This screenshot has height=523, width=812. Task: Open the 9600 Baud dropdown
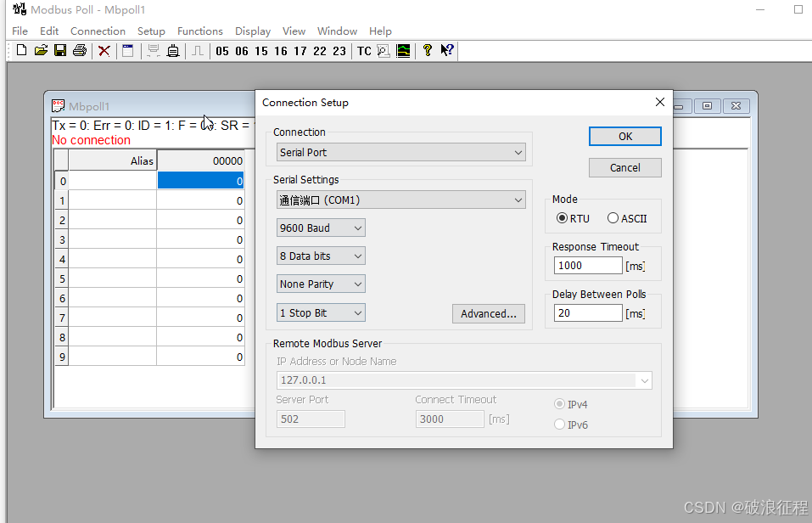tap(321, 228)
